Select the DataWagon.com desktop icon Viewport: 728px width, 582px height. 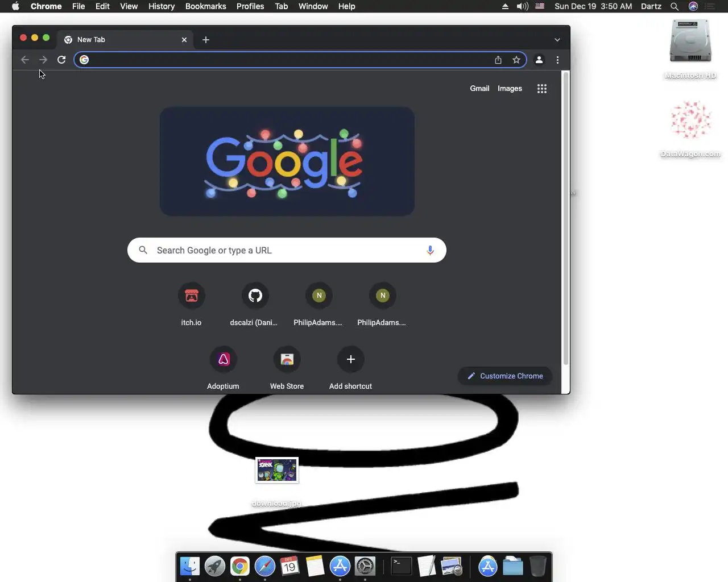click(690, 129)
